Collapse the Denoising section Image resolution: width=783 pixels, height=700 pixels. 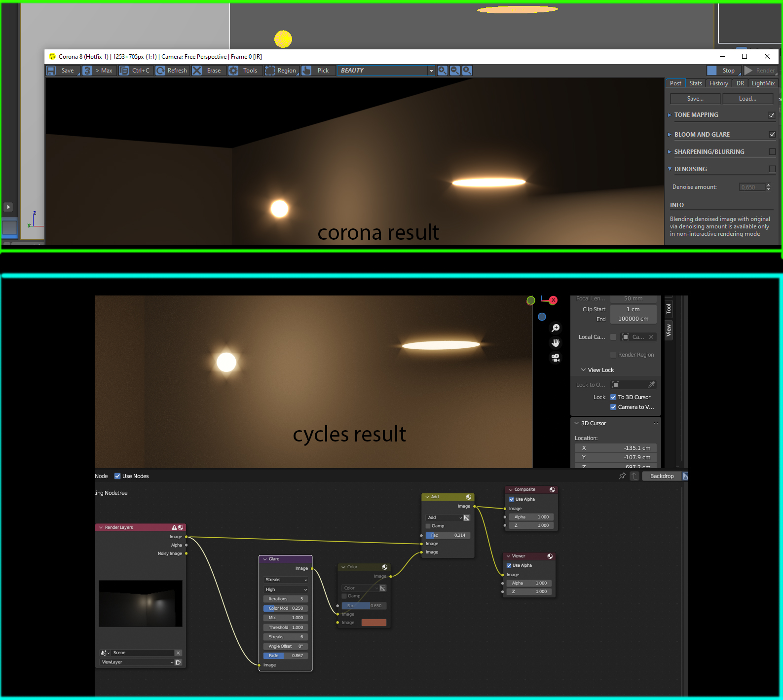tap(670, 169)
